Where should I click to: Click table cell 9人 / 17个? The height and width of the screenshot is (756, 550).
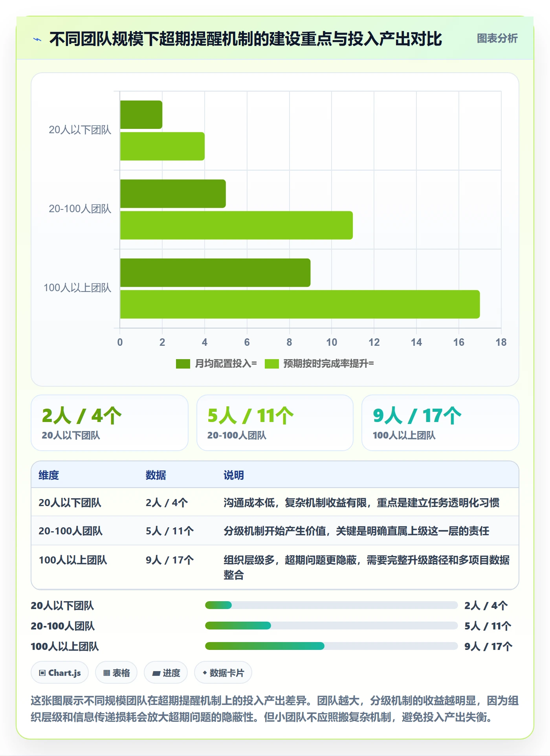(170, 560)
